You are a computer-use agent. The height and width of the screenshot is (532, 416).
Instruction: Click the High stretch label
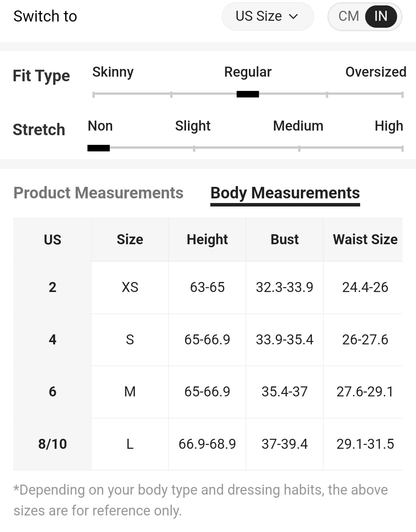tap(389, 126)
